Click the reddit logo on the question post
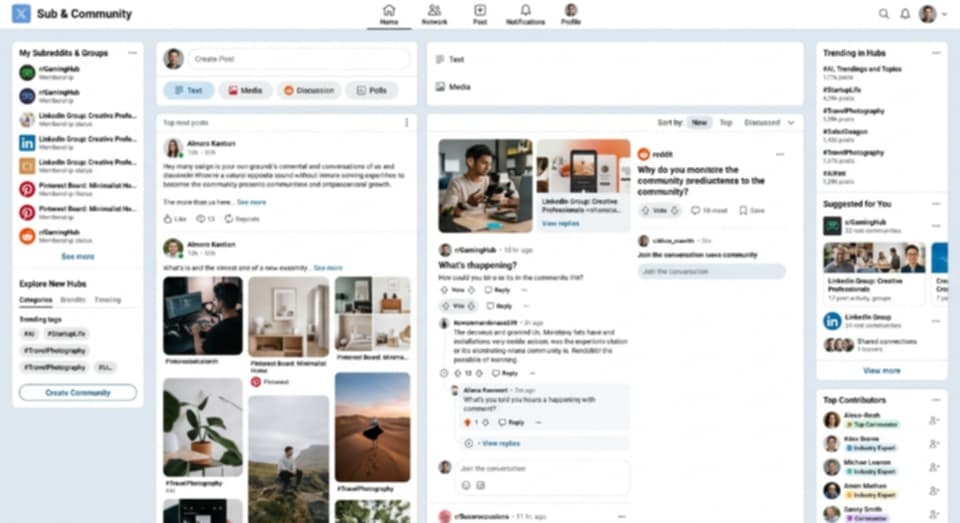This screenshot has height=523, width=960. 643,154
